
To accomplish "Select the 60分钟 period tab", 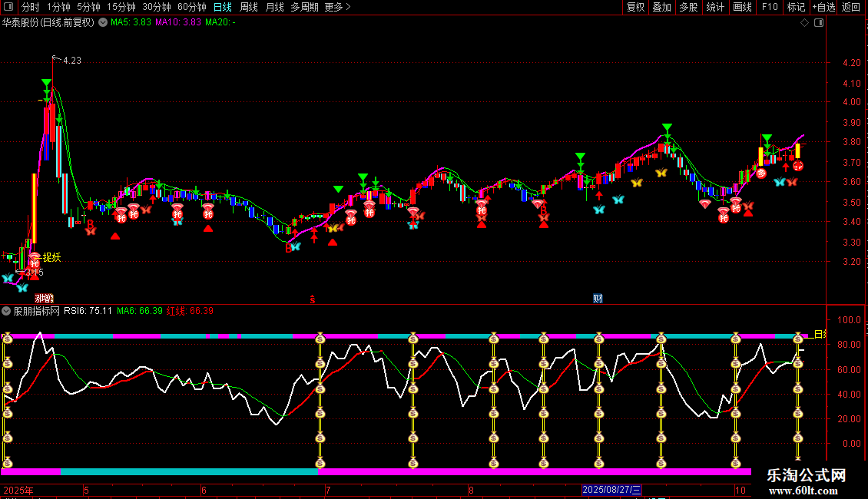I will [192, 7].
